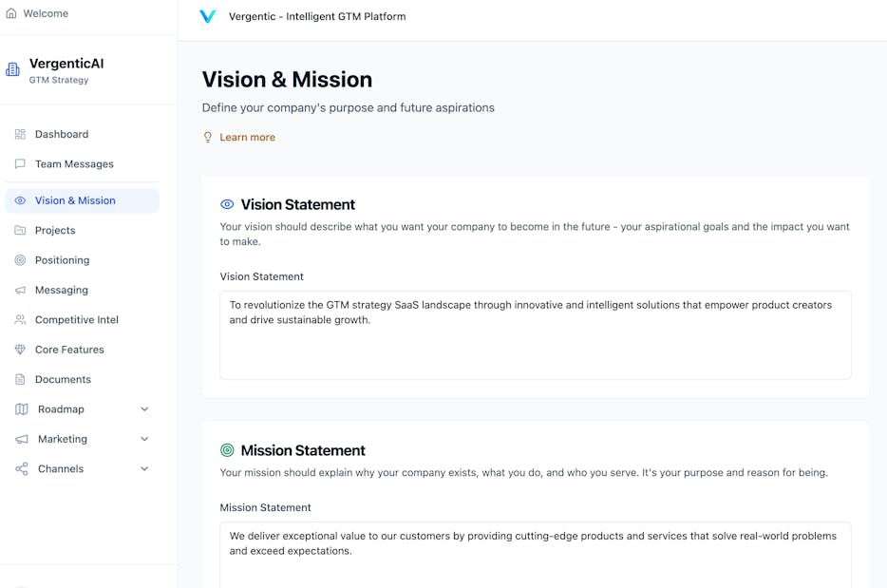Open the Learn more link
The height and width of the screenshot is (588, 887).
pyautogui.click(x=247, y=137)
